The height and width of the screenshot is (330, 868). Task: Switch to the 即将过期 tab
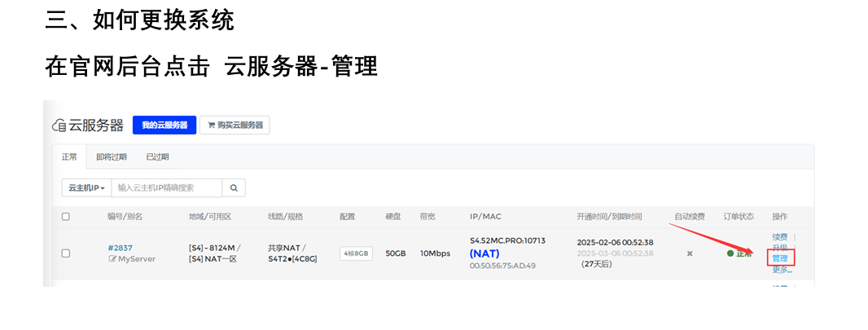pyautogui.click(x=112, y=156)
